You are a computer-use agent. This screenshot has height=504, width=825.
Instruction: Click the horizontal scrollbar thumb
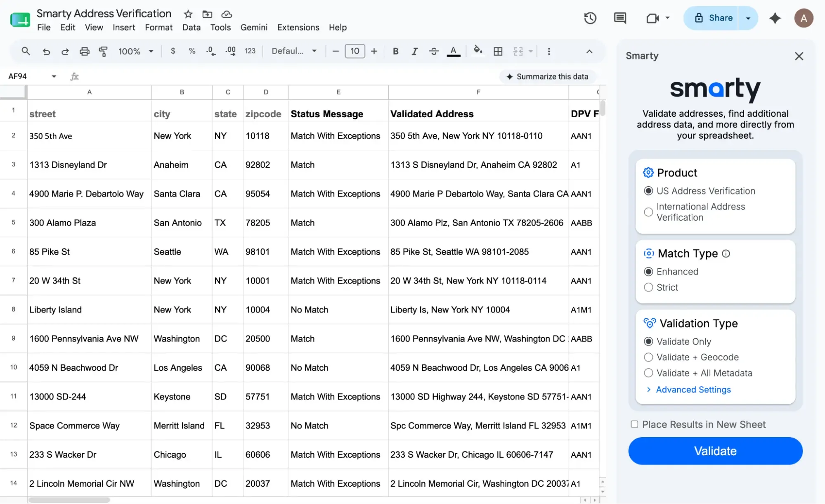69,500
